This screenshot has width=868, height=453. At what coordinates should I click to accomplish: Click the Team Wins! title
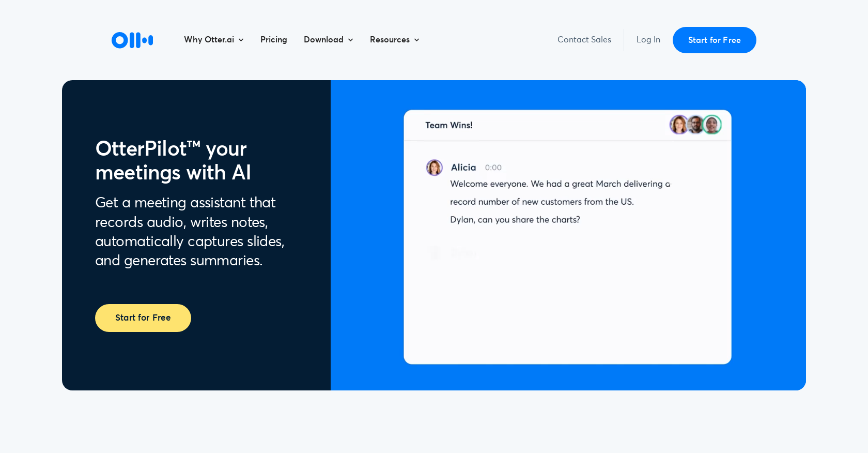[x=449, y=125]
